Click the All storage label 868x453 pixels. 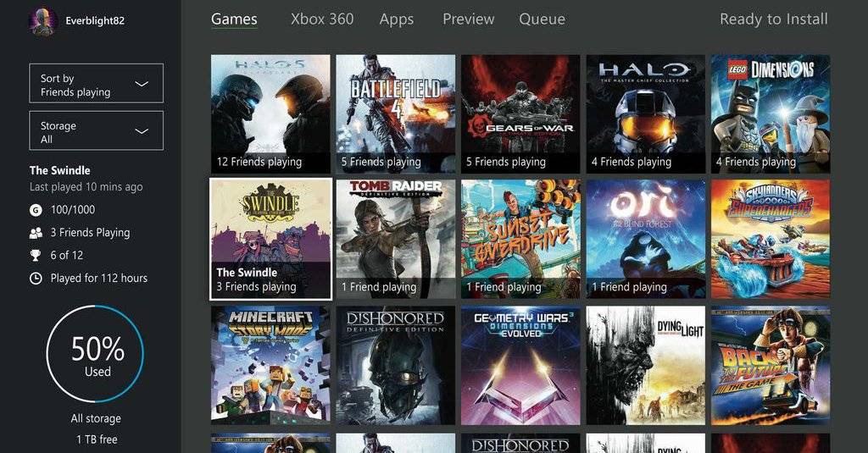coord(96,418)
